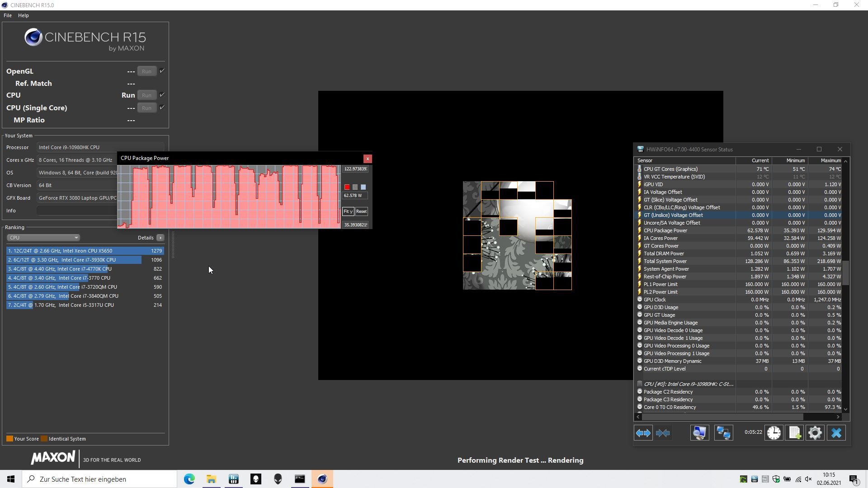
Task: Click HWiNFO expand sensor view arrows icon
Action: [643, 433]
